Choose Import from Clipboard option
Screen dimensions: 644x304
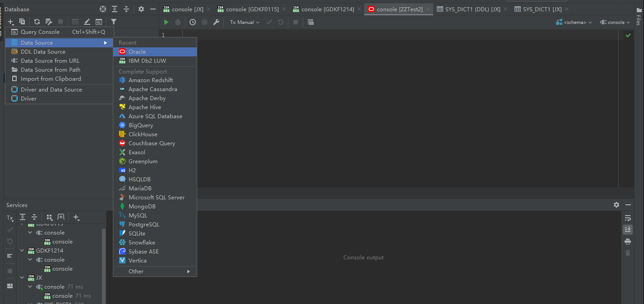(51, 78)
